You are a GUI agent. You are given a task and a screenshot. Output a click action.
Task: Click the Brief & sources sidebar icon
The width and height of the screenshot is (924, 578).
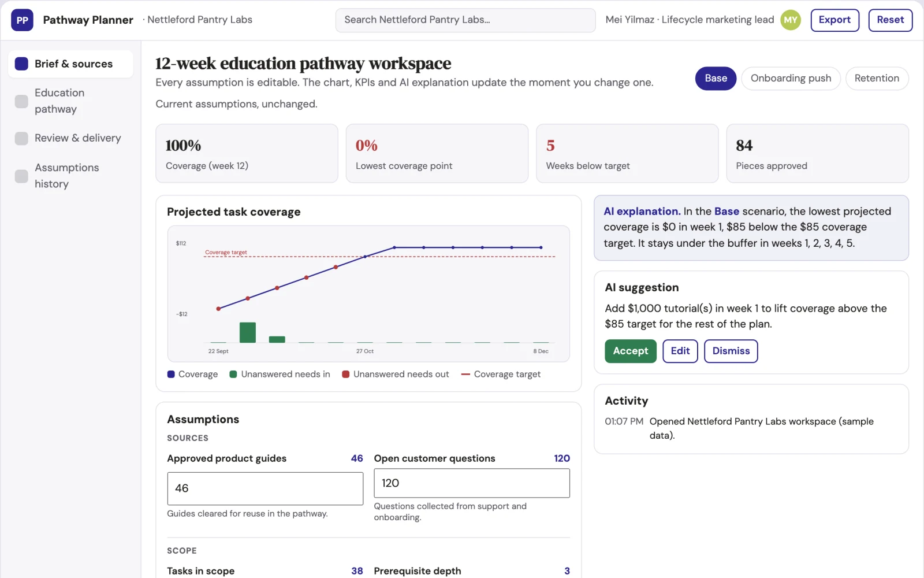tap(21, 64)
